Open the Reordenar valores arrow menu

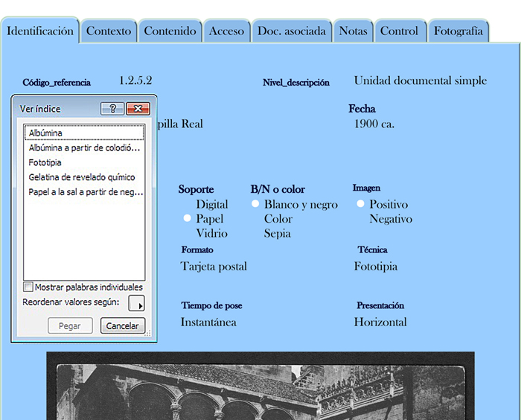136,303
